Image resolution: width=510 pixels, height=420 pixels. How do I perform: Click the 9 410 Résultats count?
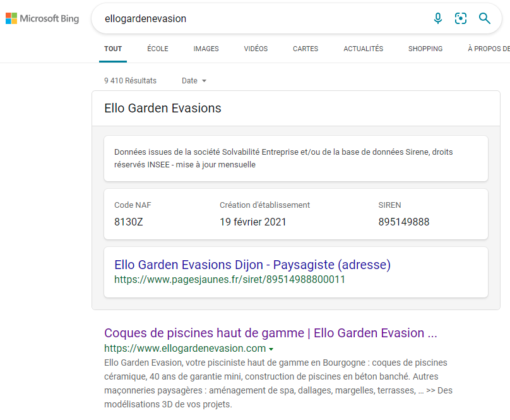[x=130, y=81]
